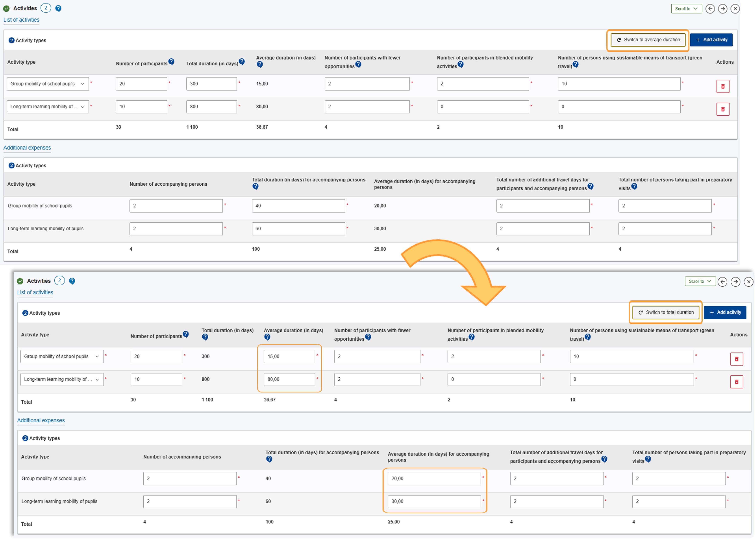Screen dimensions: 756x539
Task: Open bottom Additional expenses link
Action: (x=41, y=420)
